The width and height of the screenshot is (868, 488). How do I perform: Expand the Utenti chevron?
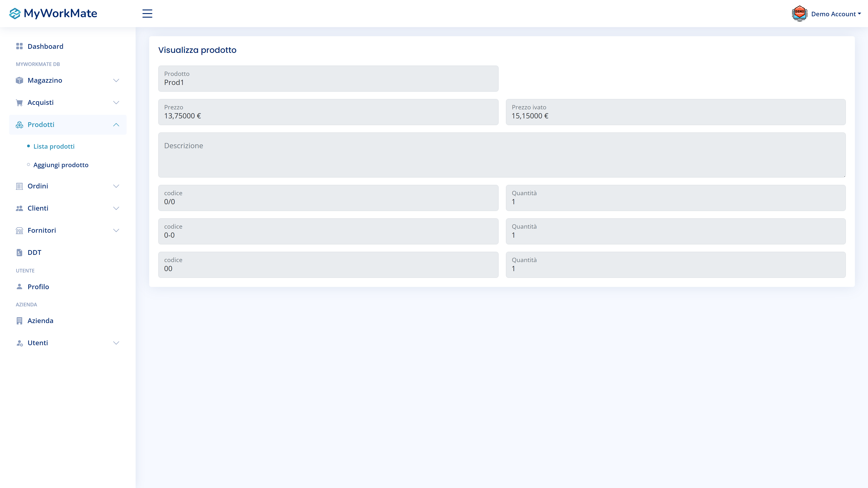(116, 343)
